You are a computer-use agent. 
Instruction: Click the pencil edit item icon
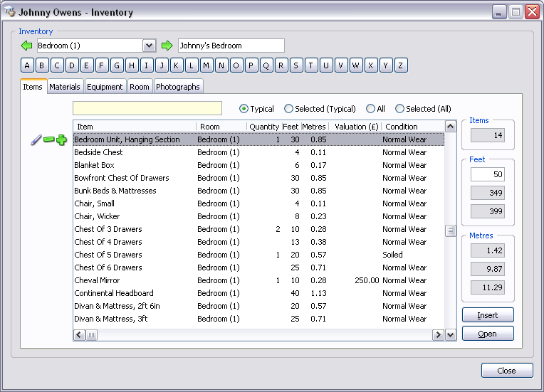click(36, 140)
